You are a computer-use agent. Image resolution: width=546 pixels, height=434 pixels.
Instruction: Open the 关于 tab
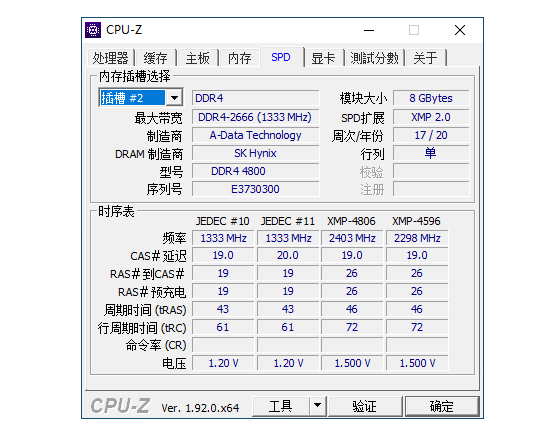(x=425, y=58)
